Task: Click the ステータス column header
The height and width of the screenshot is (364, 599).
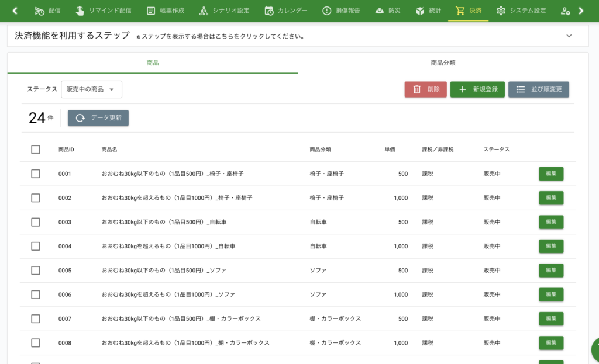Action: [497, 150]
